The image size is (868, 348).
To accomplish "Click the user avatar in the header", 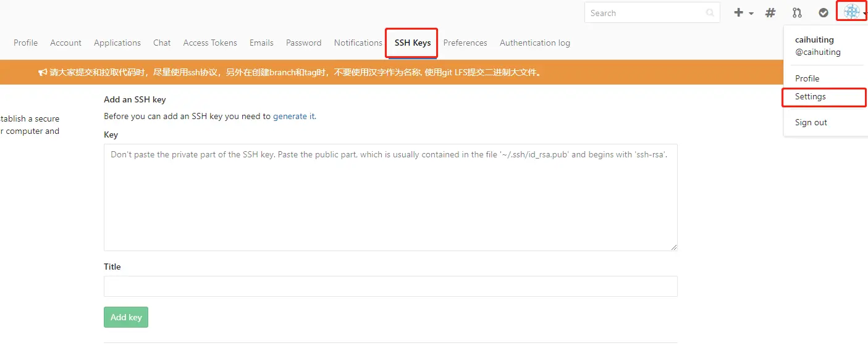I will click(852, 12).
